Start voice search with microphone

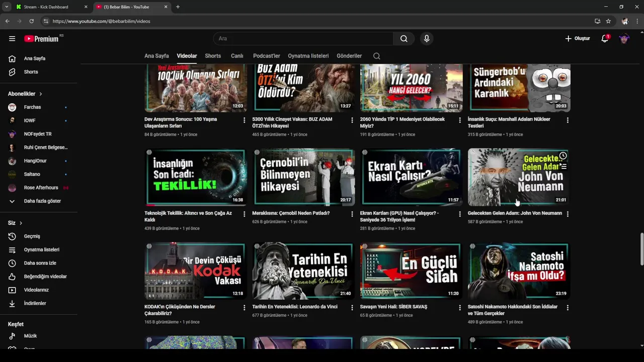pos(427,39)
